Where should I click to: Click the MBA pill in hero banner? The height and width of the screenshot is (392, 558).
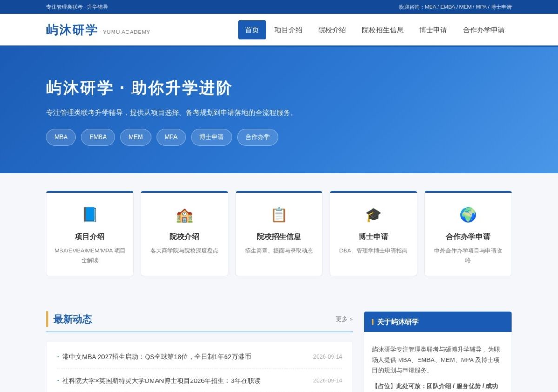point(61,137)
